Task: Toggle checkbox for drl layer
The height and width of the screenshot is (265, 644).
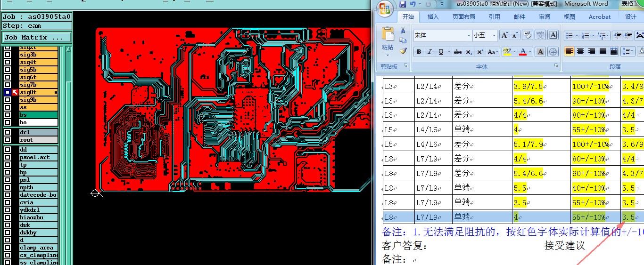Action: 8,132
